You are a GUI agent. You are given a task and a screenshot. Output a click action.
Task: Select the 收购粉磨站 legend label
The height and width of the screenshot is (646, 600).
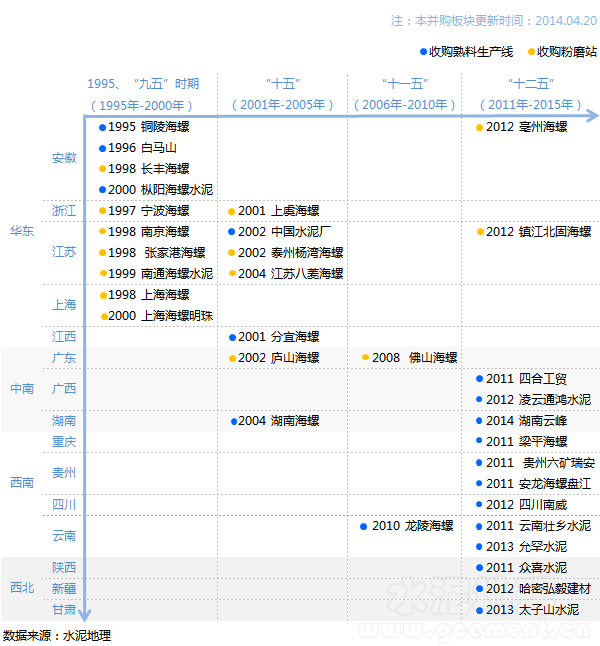tap(567, 52)
